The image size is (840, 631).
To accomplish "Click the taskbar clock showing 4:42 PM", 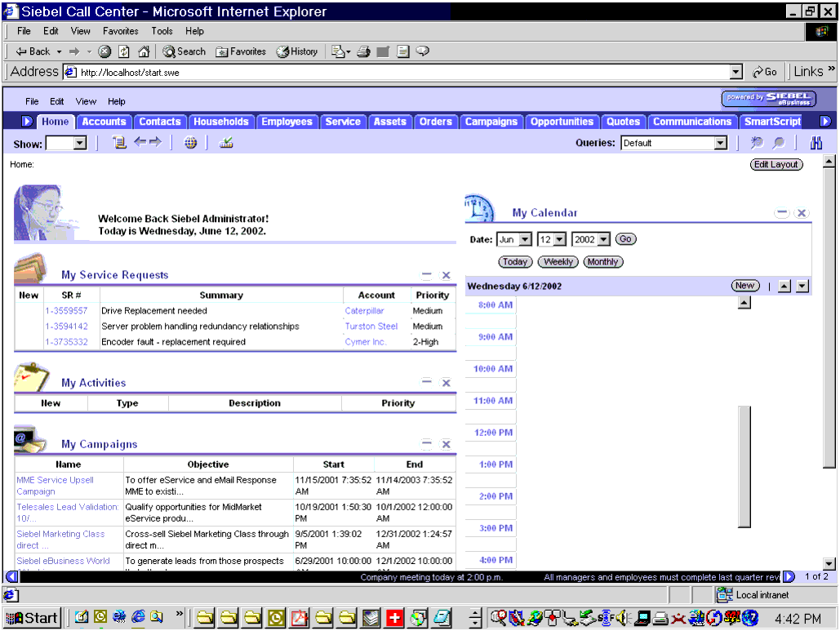I will coord(798,619).
